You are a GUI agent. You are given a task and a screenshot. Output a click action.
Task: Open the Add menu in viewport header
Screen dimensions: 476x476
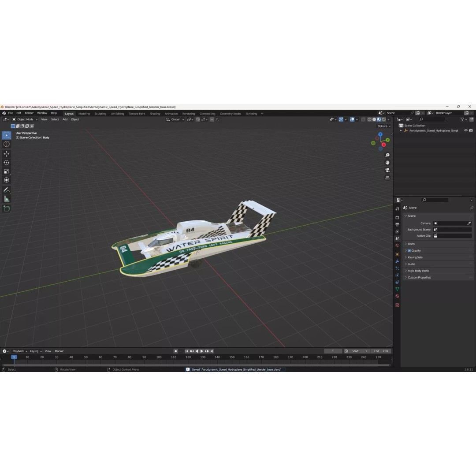65,119
